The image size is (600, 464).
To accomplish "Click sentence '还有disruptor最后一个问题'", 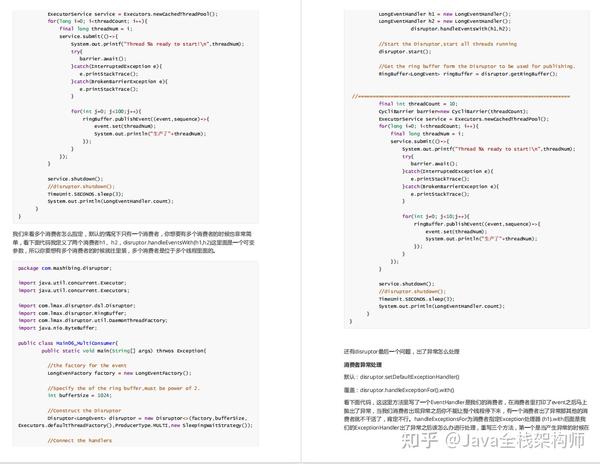I will point(401,351).
